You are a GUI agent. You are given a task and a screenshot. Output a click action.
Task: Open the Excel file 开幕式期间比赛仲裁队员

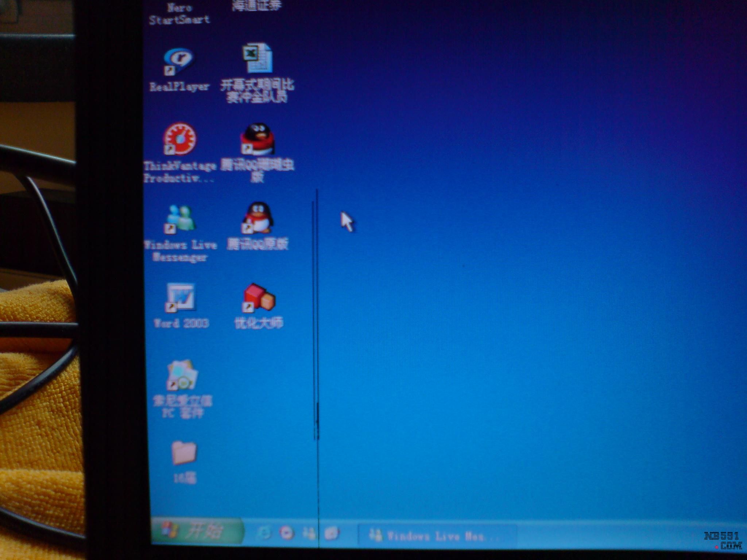(257, 58)
